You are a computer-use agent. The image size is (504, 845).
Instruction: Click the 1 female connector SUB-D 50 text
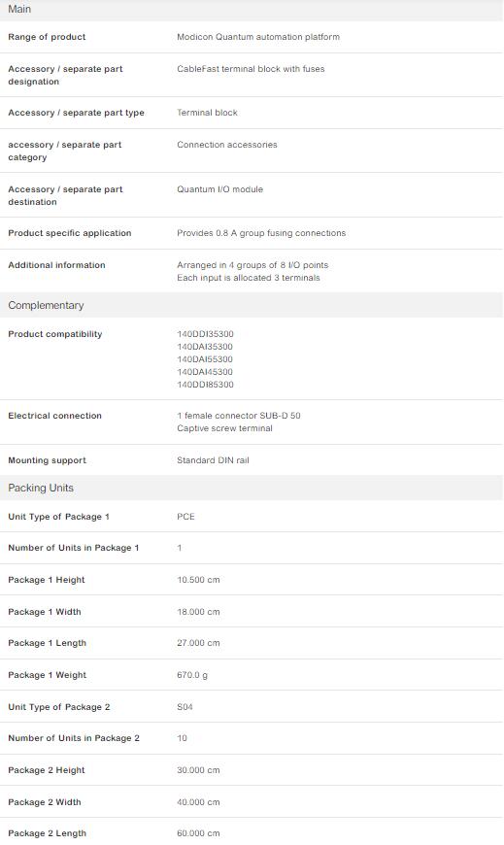pos(239,416)
